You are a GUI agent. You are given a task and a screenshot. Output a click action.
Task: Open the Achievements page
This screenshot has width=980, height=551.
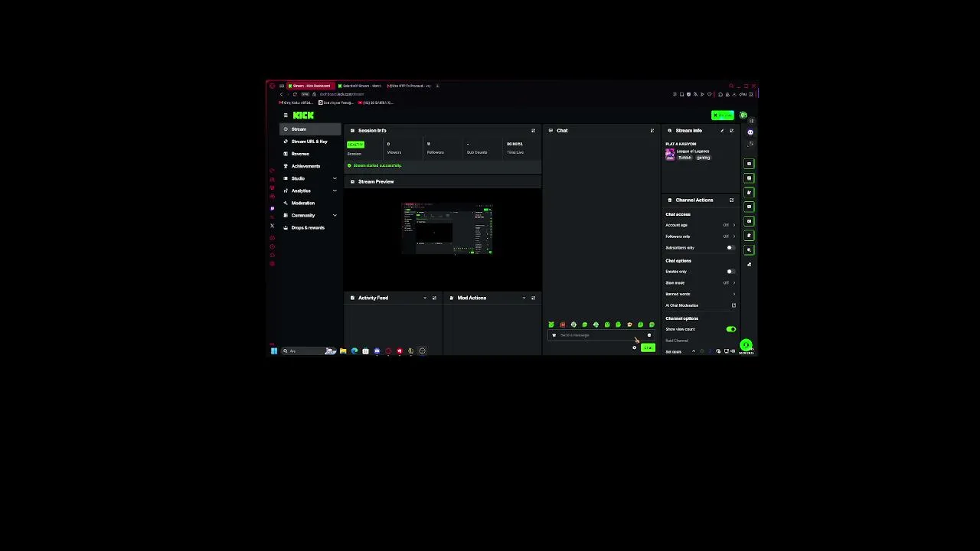[x=310, y=166]
